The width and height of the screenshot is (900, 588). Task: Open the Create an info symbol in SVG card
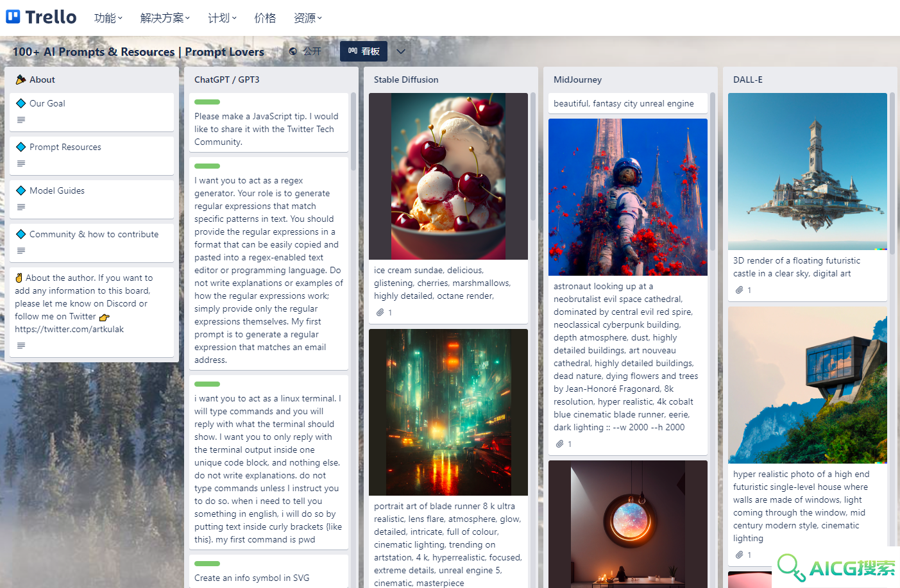coord(269,571)
